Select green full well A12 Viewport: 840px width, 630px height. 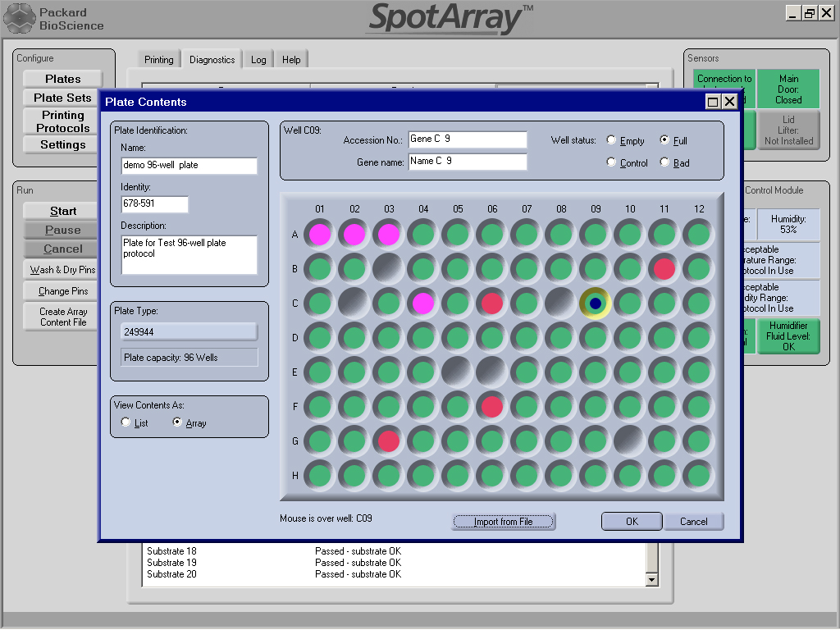pos(699,234)
